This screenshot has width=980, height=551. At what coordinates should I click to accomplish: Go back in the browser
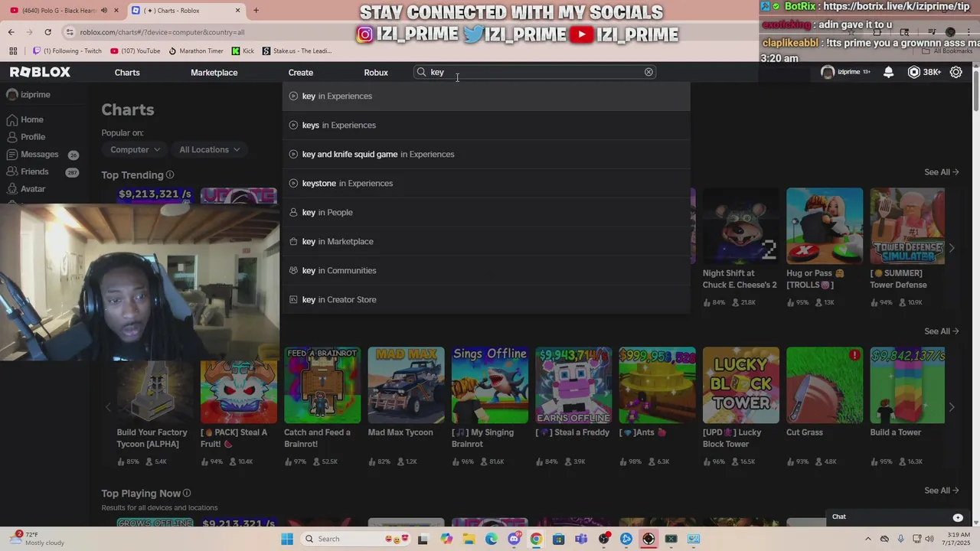pyautogui.click(x=11, y=32)
